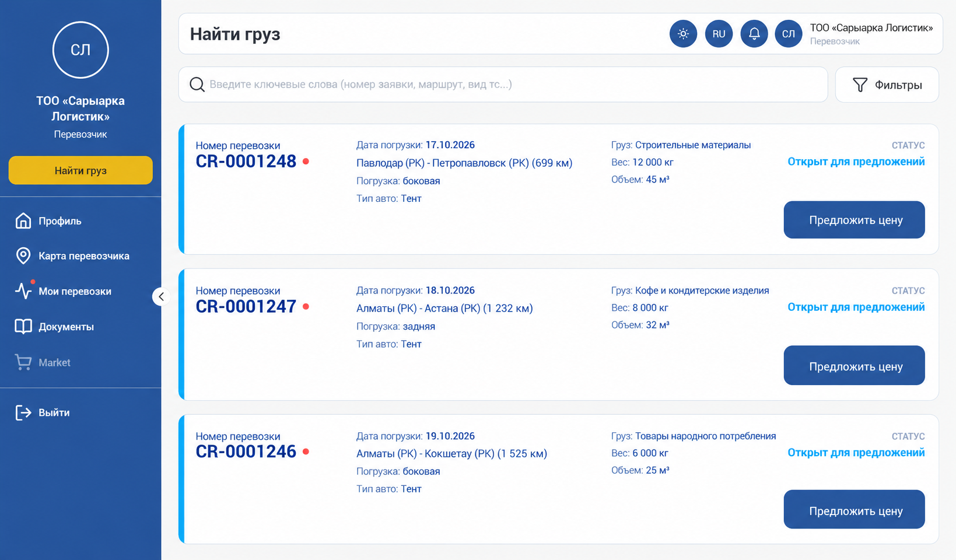Screen dimensions: 956x560
Task: Log out via Выйти icon
Action: [23, 412]
